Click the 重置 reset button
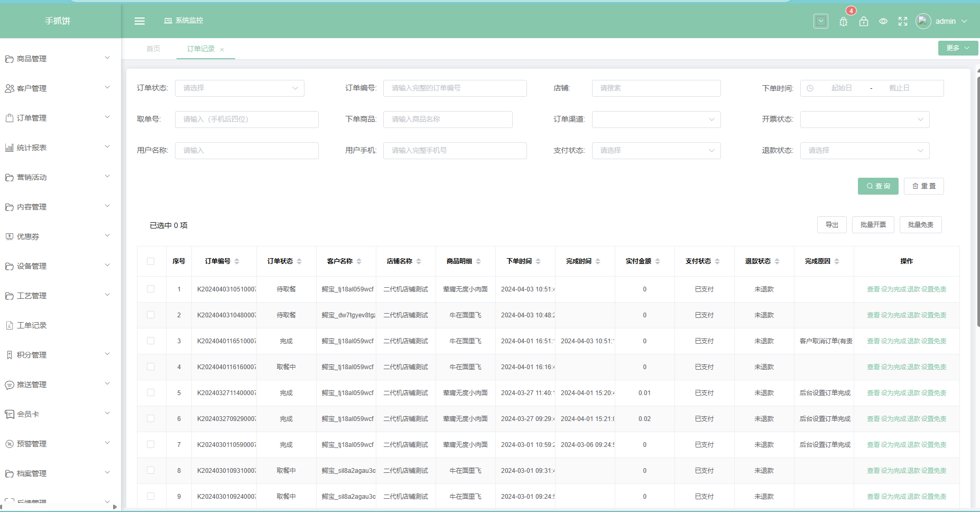The height and width of the screenshot is (512, 980). 924,186
